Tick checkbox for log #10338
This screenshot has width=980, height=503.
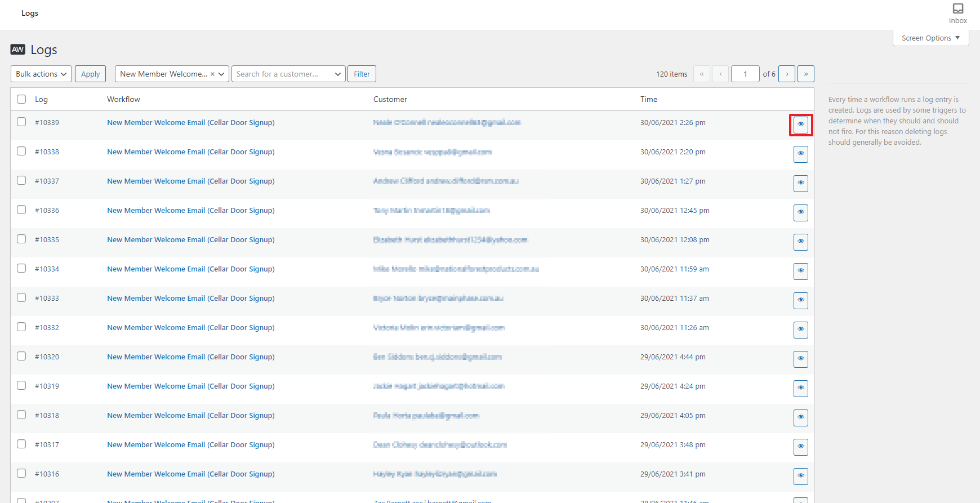(x=21, y=151)
